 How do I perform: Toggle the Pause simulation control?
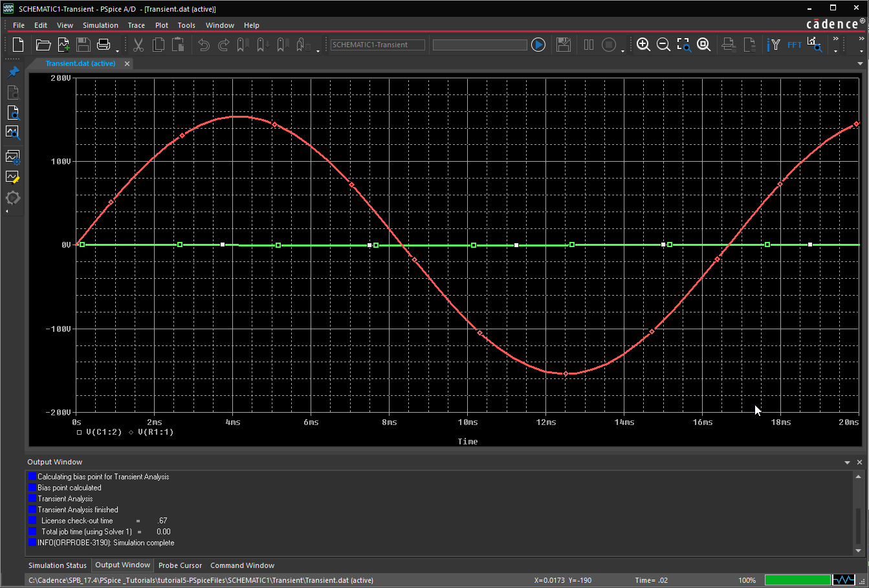pos(589,44)
